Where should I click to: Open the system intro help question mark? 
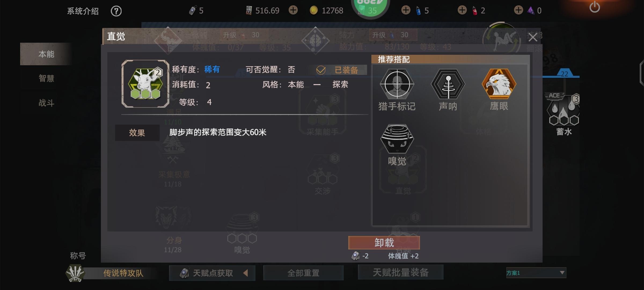tap(116, 11)
